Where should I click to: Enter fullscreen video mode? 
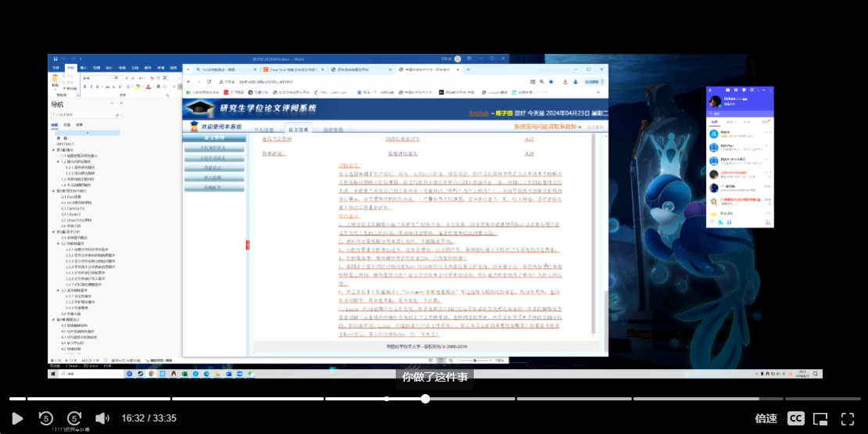848,418
